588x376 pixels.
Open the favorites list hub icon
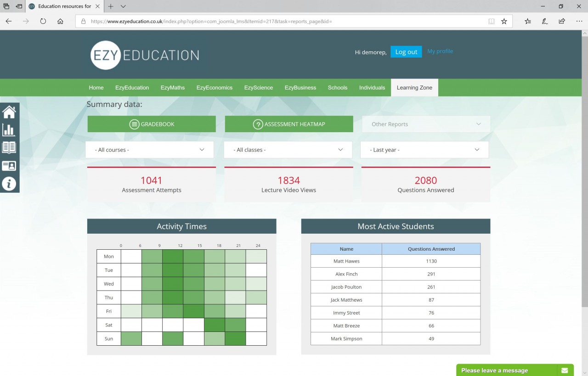[528, 21]
